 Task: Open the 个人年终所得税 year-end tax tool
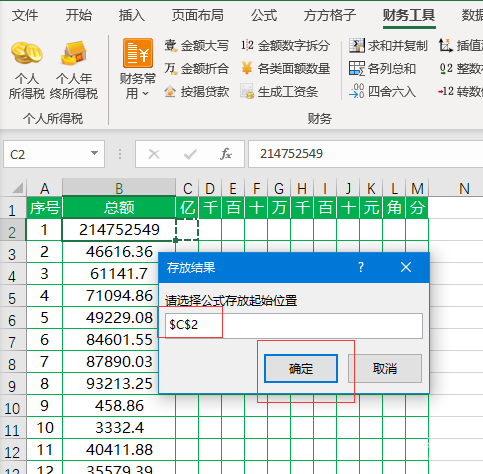point(74,70)
